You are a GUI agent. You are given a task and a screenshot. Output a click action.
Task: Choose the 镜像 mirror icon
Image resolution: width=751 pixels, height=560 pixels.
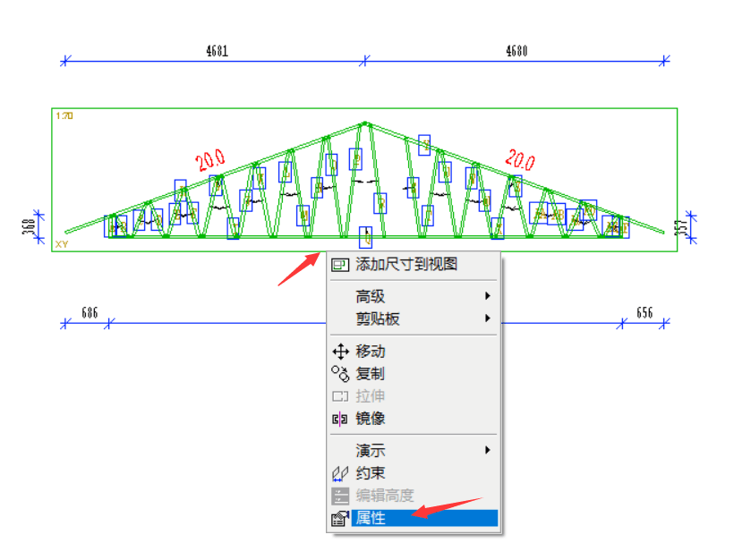coord(339,419)
